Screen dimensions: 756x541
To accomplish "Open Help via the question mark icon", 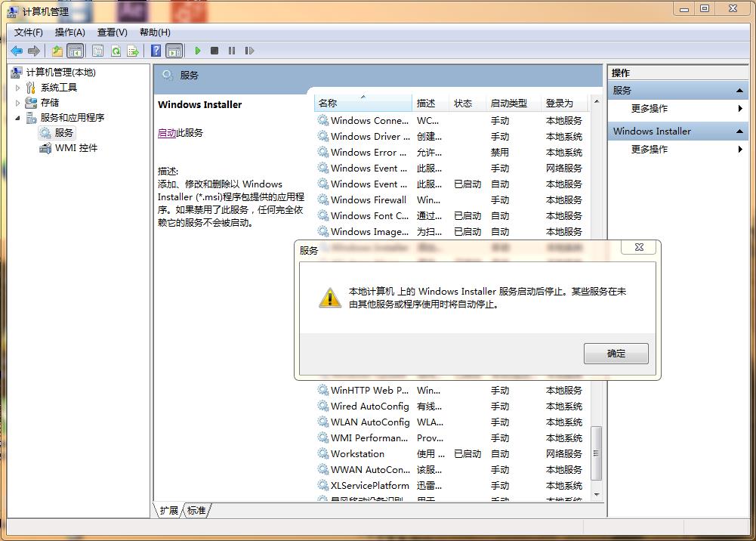I will click(156, 51).
